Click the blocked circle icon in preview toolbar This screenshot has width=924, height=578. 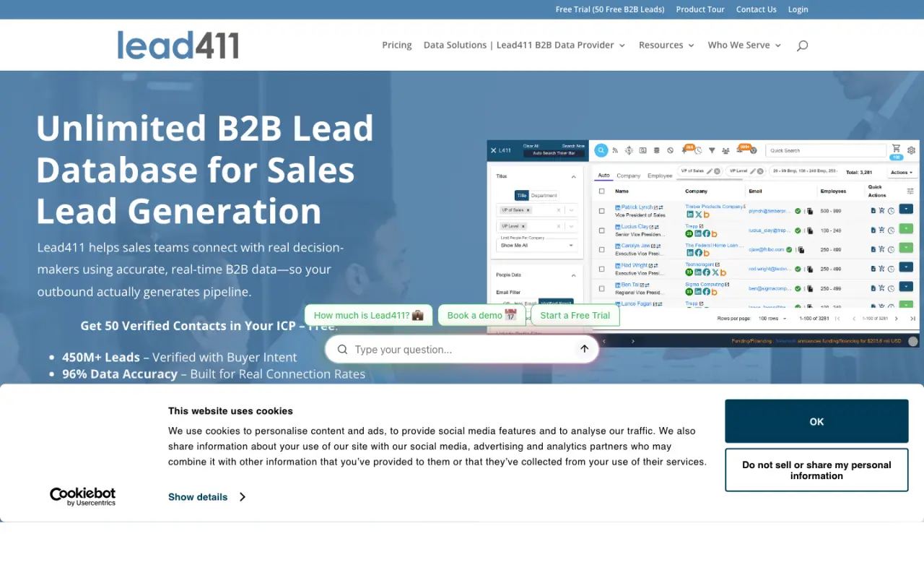670,150
